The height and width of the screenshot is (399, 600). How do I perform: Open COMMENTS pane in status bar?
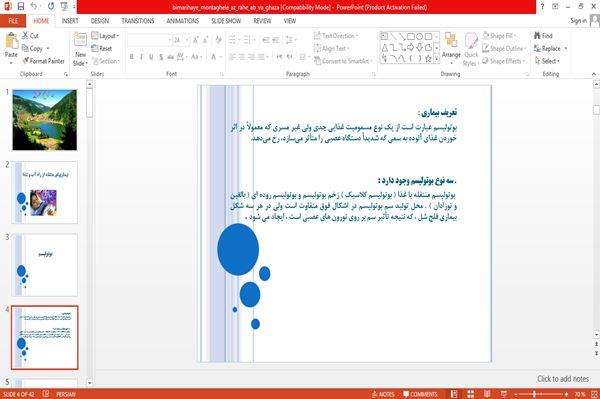click(x=420, y=394)
